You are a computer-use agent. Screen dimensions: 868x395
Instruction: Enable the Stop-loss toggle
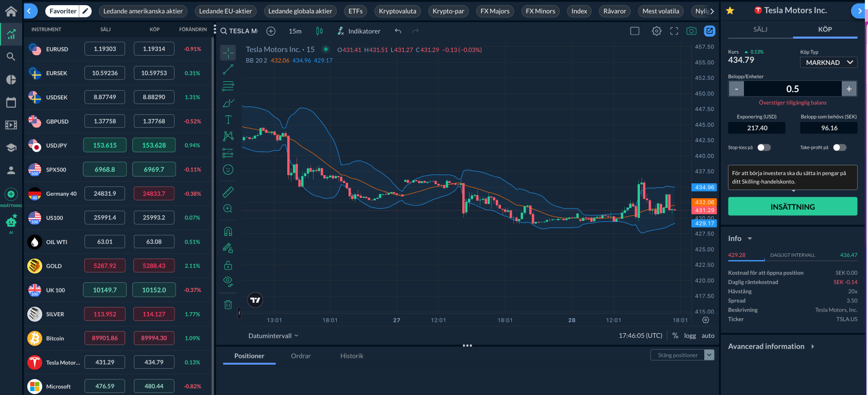pyautogui.click(x=764, y=148)
